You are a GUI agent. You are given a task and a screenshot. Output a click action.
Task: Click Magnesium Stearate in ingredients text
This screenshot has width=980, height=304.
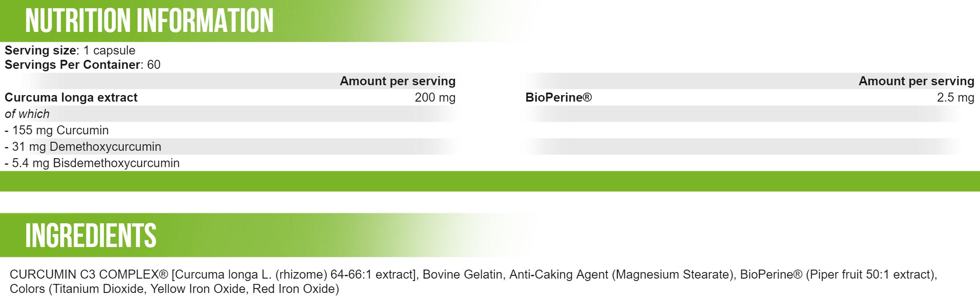click(x=671, y=274)
